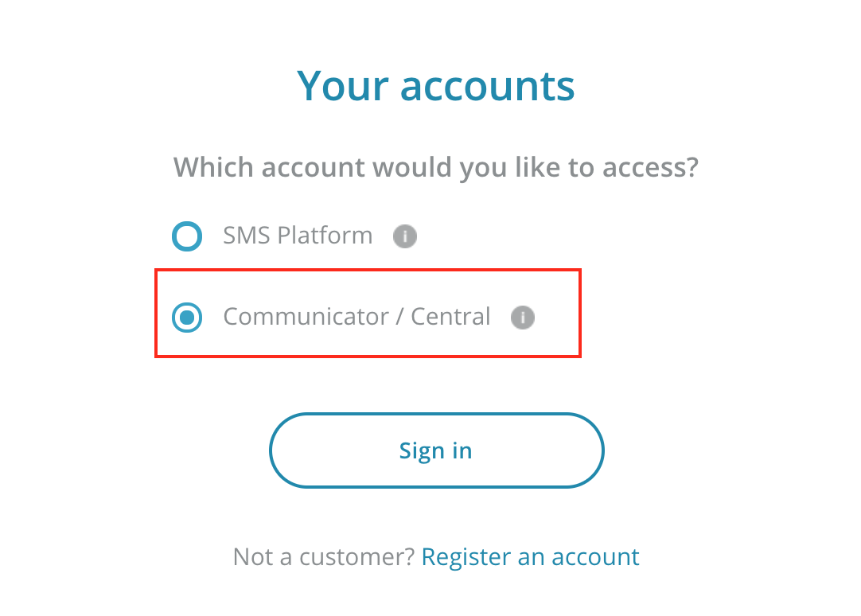Show Communicator / Central details tooltip icon

click(523, 318)
